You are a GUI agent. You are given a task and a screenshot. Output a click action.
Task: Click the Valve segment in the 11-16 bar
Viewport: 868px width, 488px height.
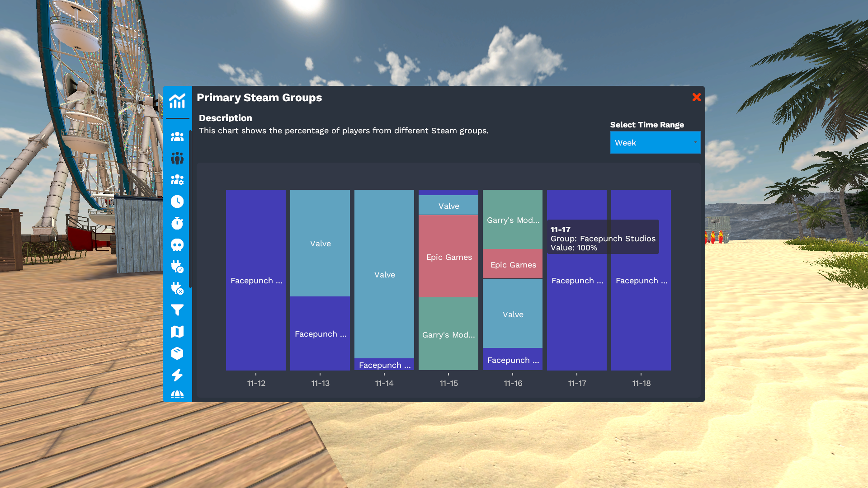click(x=513, y=314)
